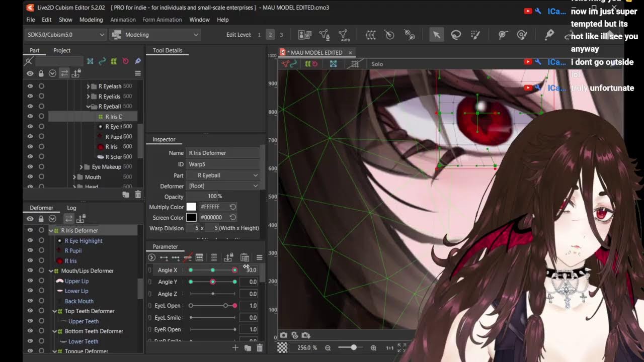
Task: Take a canvas snapshot with camera icon
Action: coord(284,335)
